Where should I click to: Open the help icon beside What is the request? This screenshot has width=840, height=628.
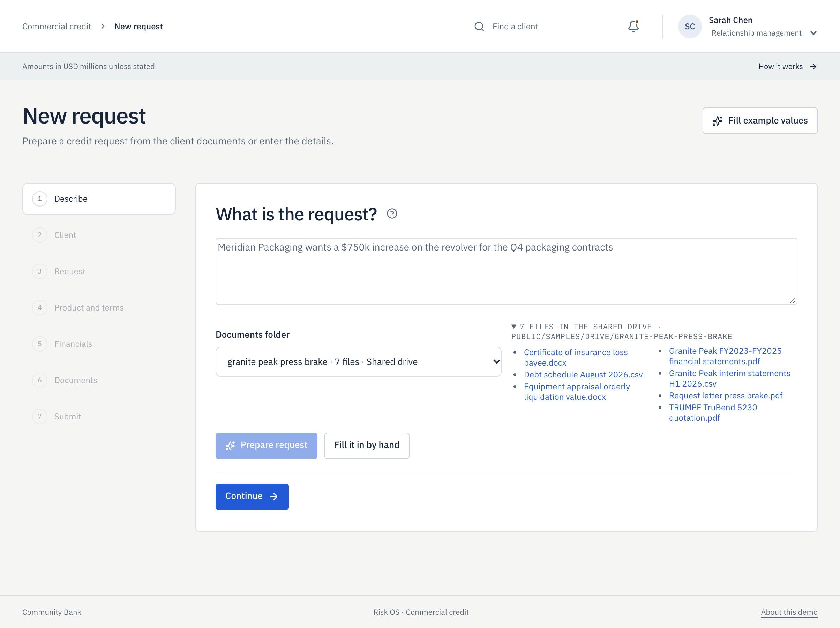pos(392,214)
